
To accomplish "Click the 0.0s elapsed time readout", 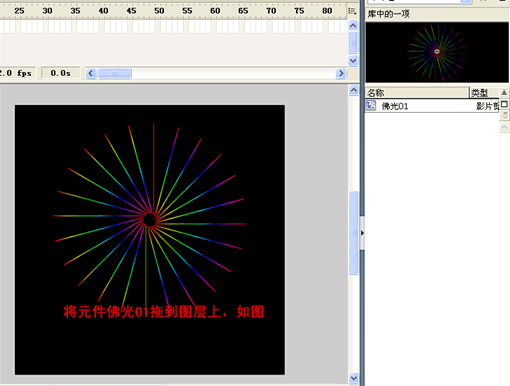I will click(60, 73).
